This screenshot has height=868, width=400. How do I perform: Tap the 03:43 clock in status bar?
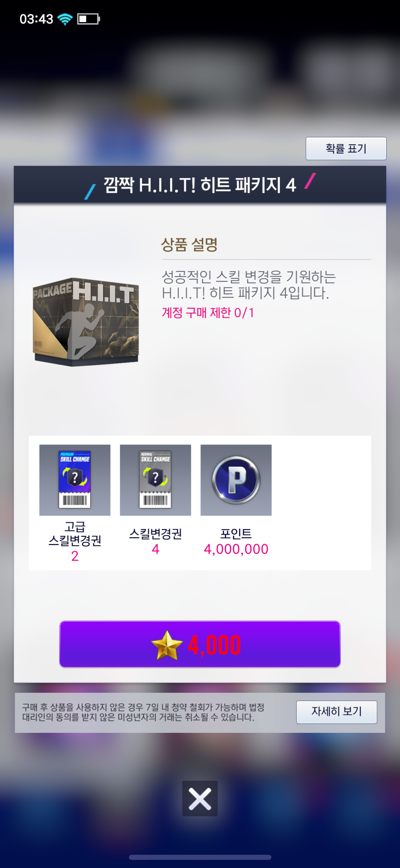point(36,19)
